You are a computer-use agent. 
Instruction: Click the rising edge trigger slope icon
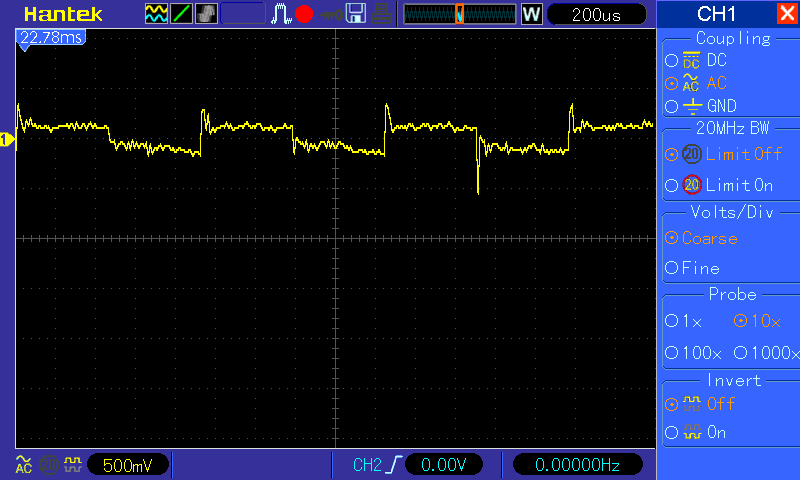(x=394, y=465)
